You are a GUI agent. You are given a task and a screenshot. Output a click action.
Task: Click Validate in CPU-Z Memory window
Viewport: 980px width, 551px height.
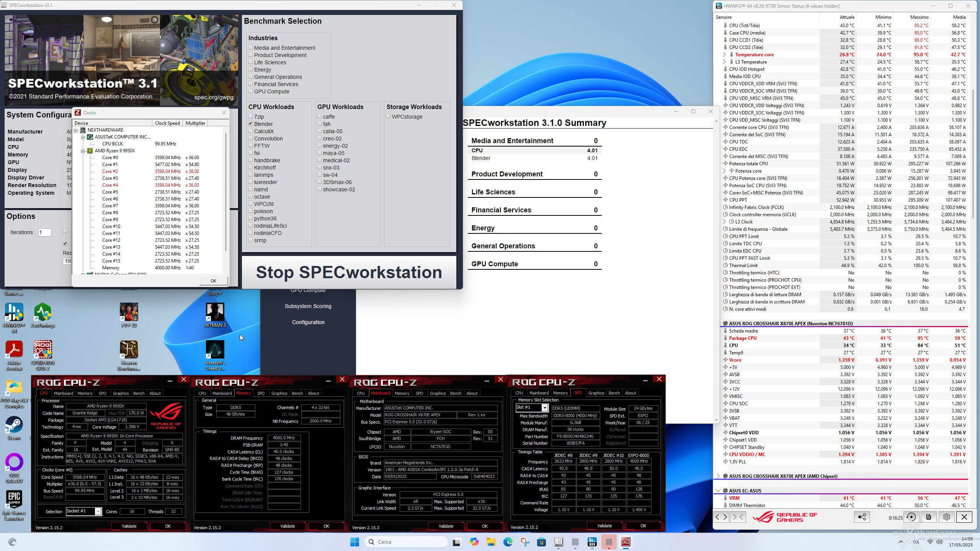click(x=287, y=526)
